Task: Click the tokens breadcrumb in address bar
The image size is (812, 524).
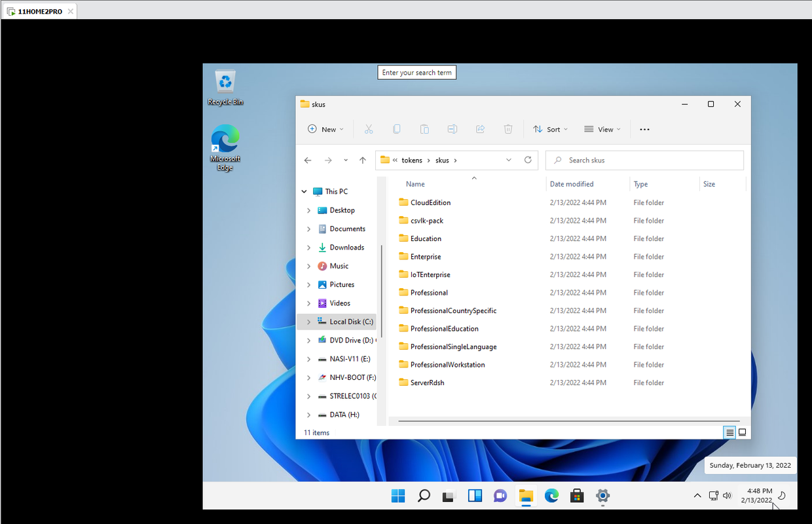Action: tap(412, 160)
